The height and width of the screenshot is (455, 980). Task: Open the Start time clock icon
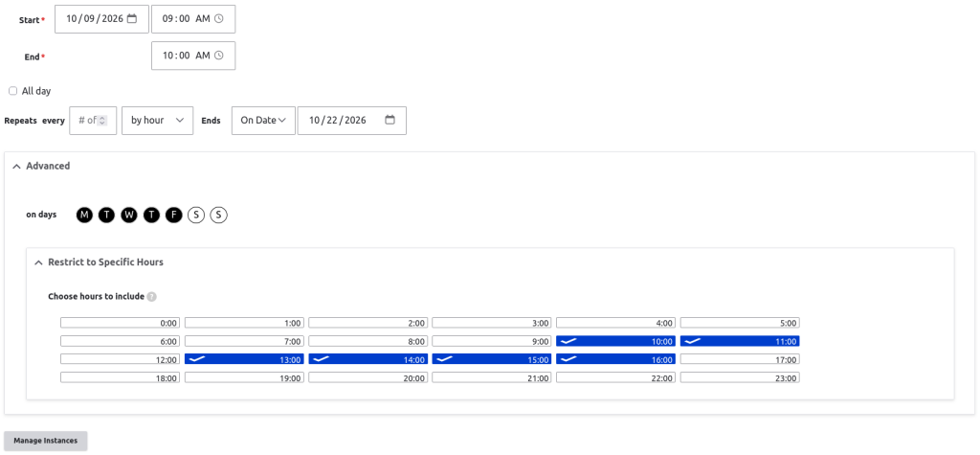[x=219, y=19]
